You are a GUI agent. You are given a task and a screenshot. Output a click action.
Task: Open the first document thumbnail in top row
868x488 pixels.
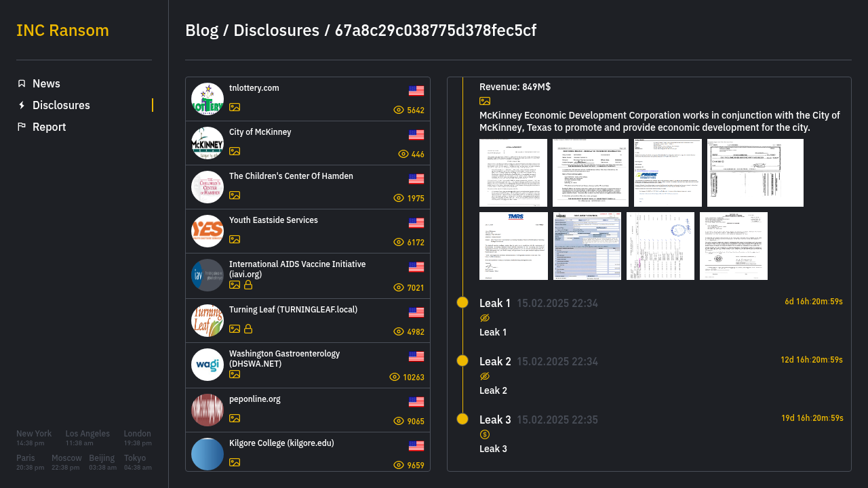513,173
